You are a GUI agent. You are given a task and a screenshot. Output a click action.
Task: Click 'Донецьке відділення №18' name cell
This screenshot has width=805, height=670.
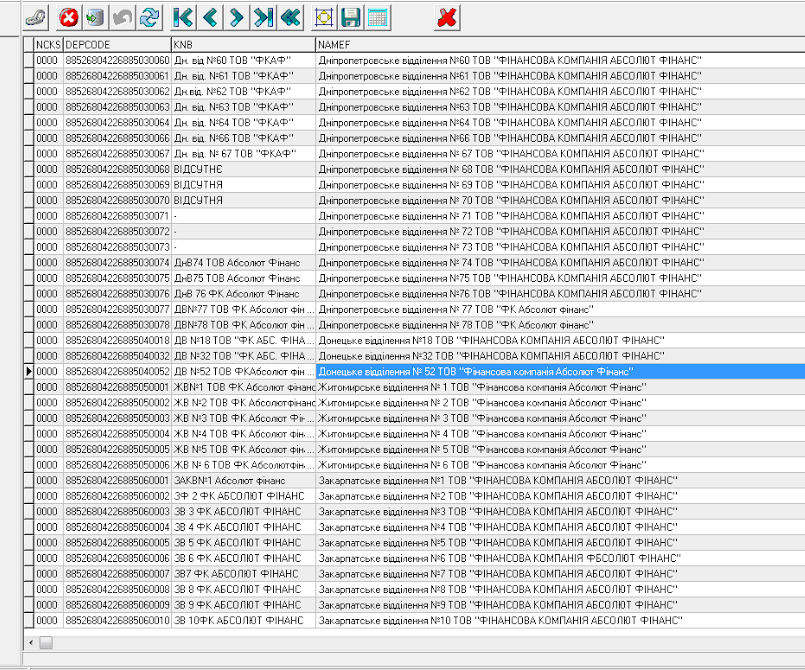click(560, 340)
